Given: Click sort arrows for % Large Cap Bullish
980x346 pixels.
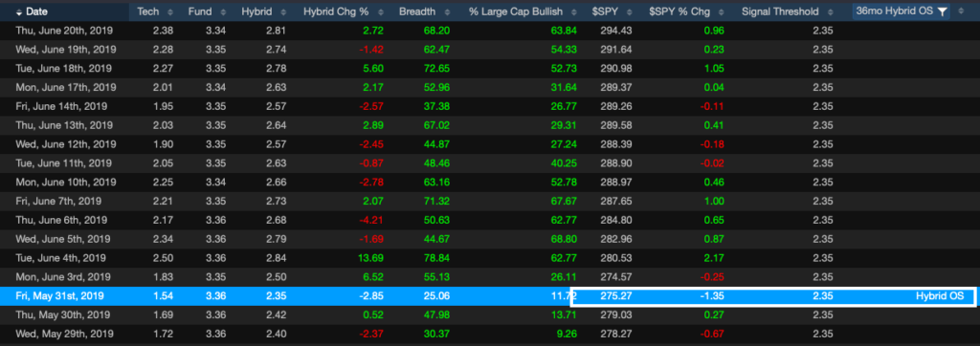Looking at the screenshot, I should point(575,11).
